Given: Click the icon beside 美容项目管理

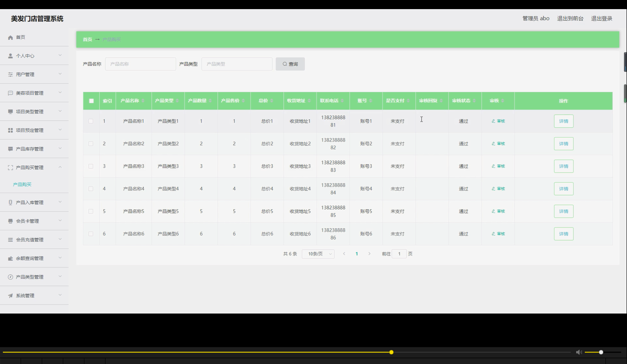Looking at the screenshot, I should click(10, 93).
